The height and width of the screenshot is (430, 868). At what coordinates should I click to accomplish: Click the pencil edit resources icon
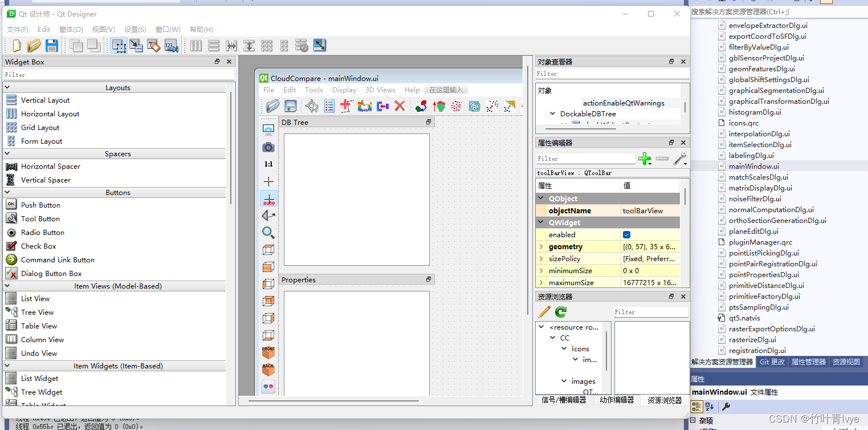click(x=544, y=312)
